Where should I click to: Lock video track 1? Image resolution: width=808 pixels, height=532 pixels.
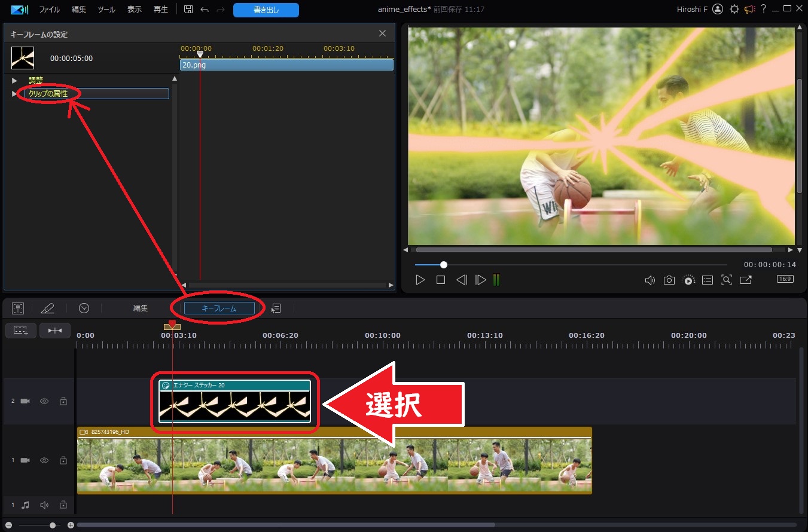click(63, 460)
